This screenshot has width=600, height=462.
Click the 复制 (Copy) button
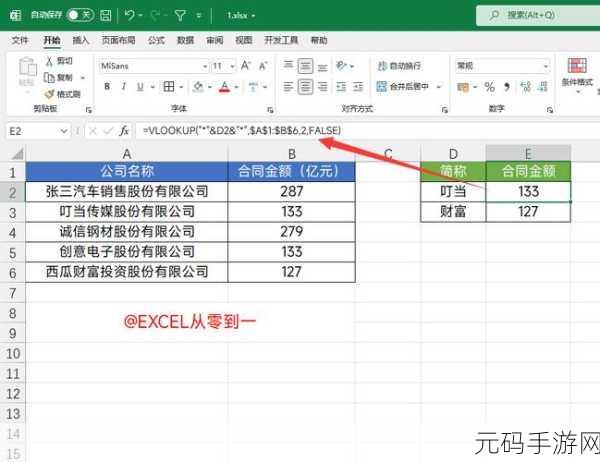(59, 77)
